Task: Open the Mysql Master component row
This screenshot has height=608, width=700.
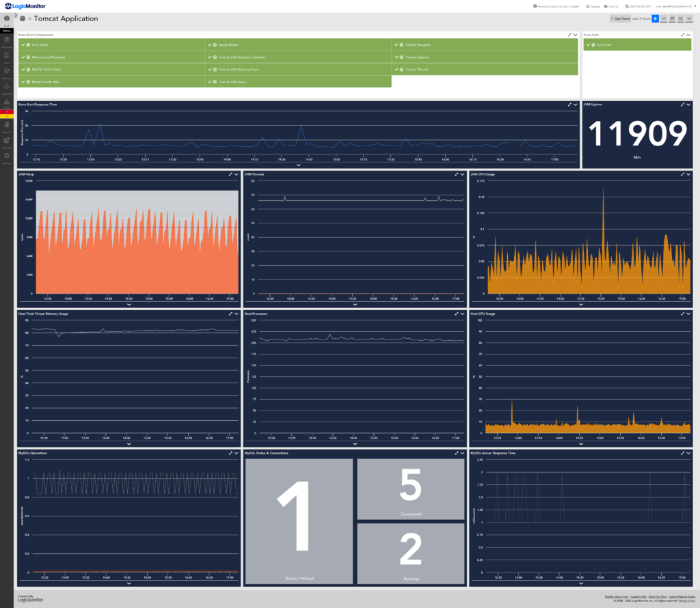Action: click(x=298, y=44)
